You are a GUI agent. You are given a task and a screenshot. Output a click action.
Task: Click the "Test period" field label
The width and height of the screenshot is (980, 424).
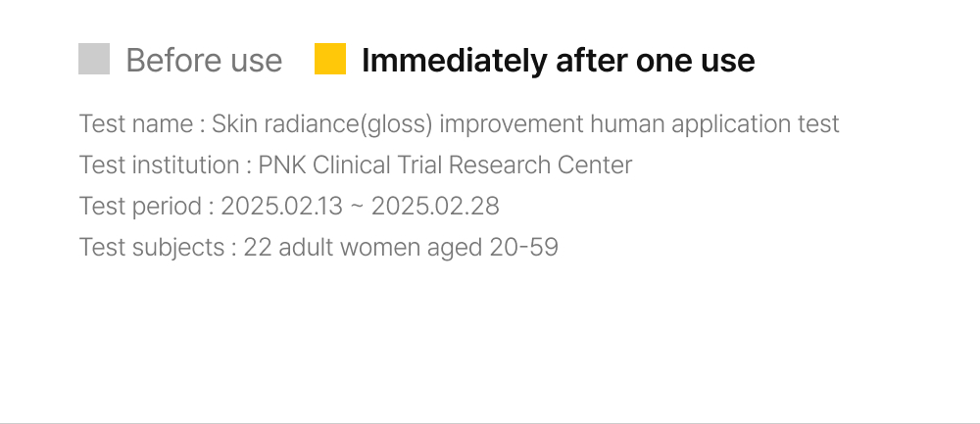pos(140,207)
